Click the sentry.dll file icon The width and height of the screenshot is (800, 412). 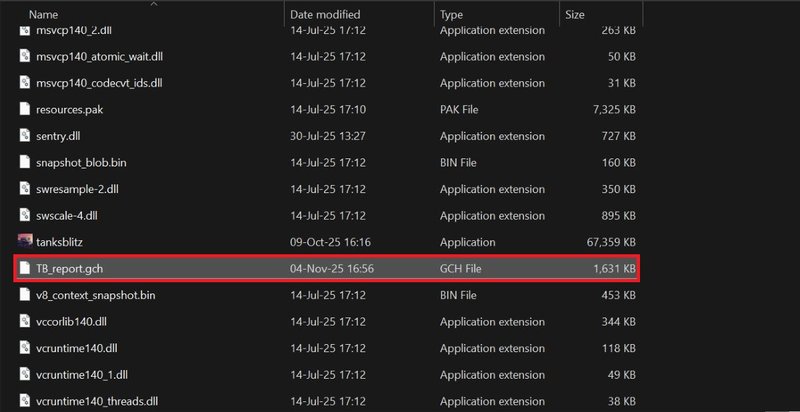point(25,135)
